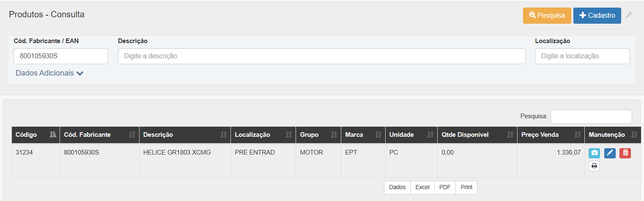Focus the Descrição input field

click(322, 56)
